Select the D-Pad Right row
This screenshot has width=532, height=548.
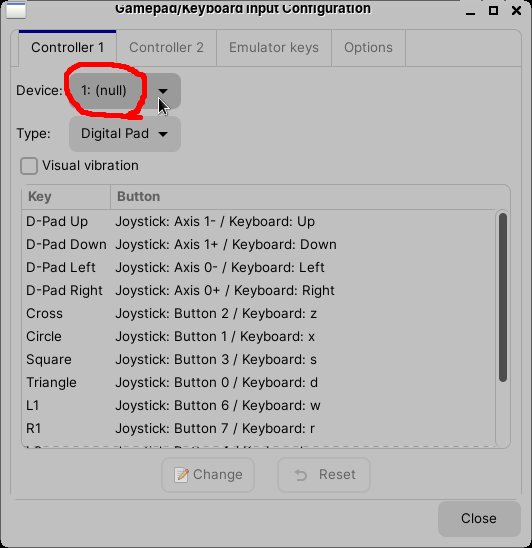pyautogui.click(x=259, y=291)
